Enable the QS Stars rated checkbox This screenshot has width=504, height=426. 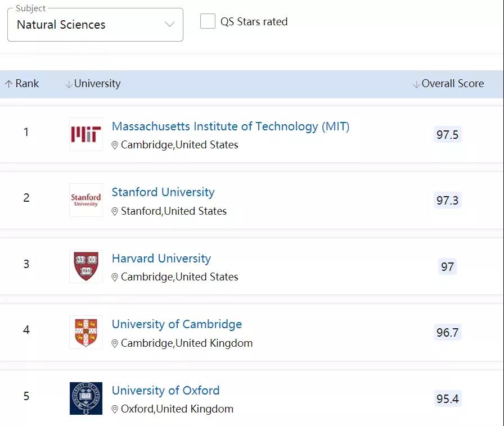208,21
